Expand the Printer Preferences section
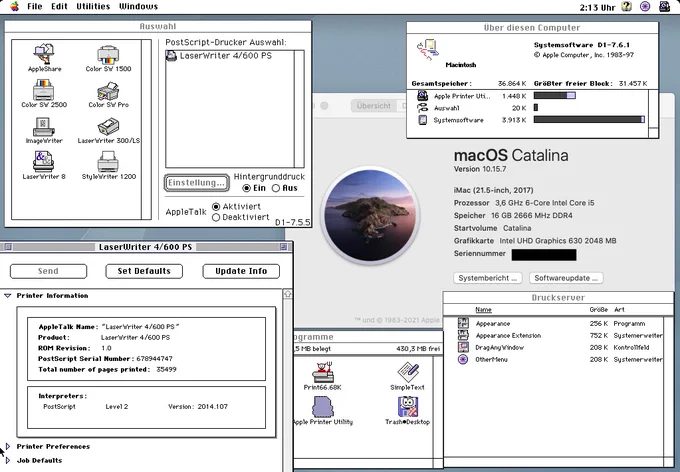 [7, 446]
